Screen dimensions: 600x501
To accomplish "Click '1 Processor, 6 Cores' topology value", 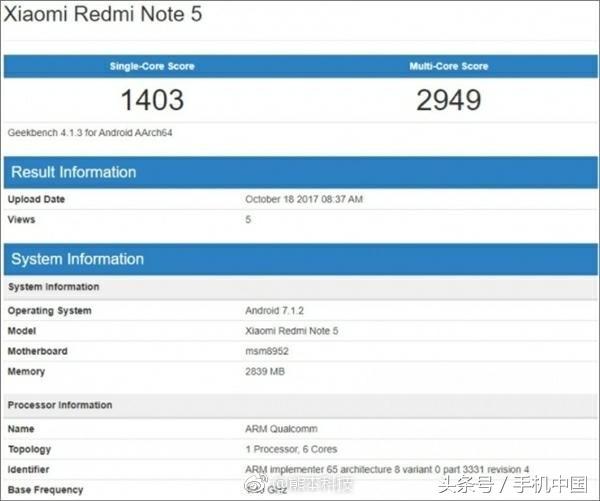I will [291, 449].
